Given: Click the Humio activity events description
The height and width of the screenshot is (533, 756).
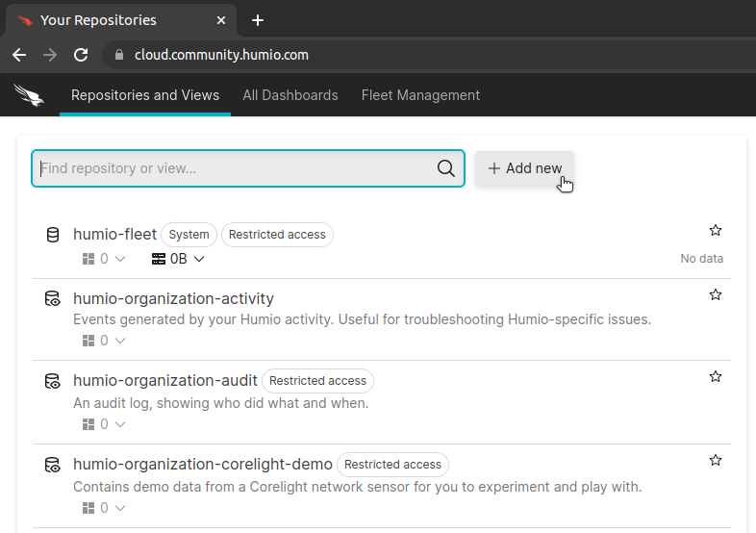Looking at the screenshot, I should [x=362, y=319].
